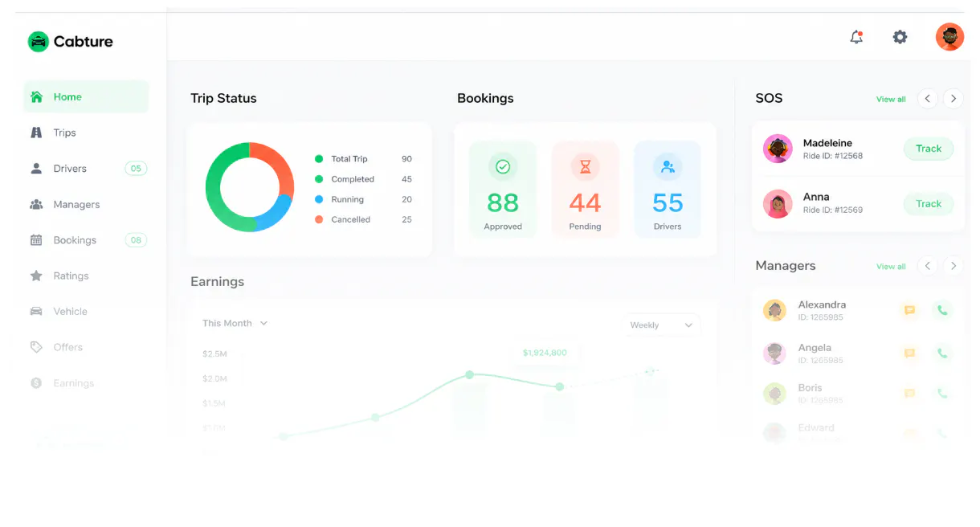Open the notifications bell

click(856, 37)
